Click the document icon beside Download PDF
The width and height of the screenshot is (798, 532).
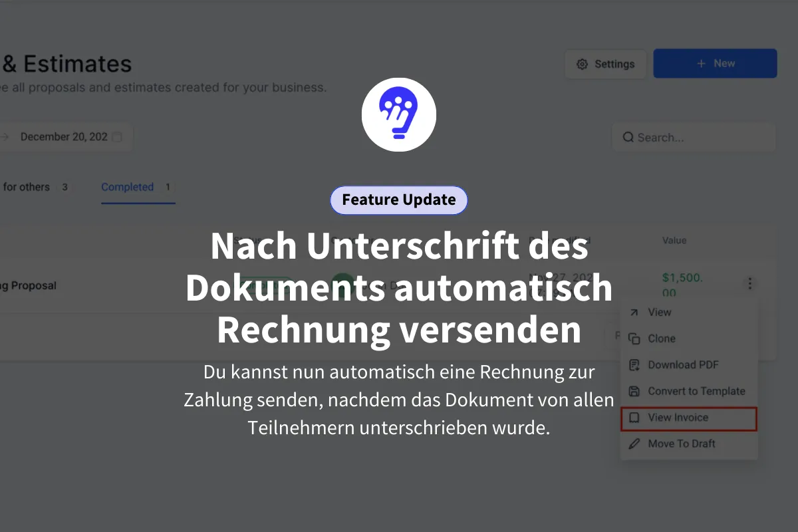(634, 365)
